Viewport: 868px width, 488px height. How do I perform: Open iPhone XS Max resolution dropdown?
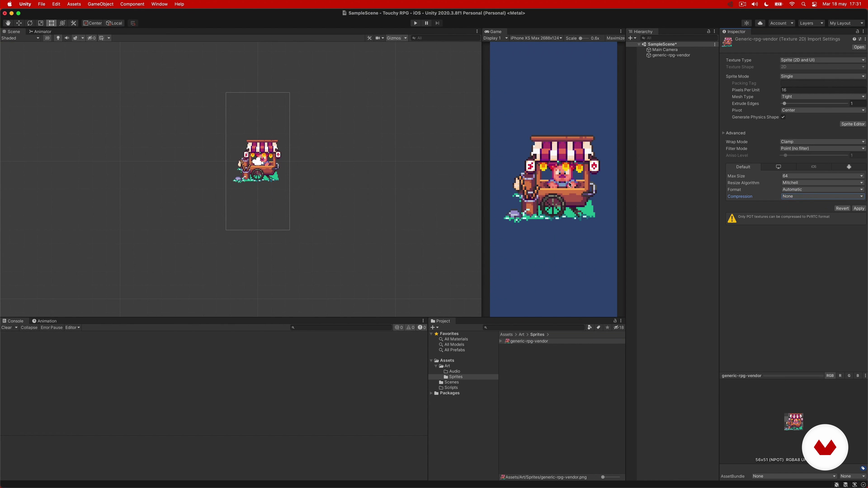pos(536,38)
